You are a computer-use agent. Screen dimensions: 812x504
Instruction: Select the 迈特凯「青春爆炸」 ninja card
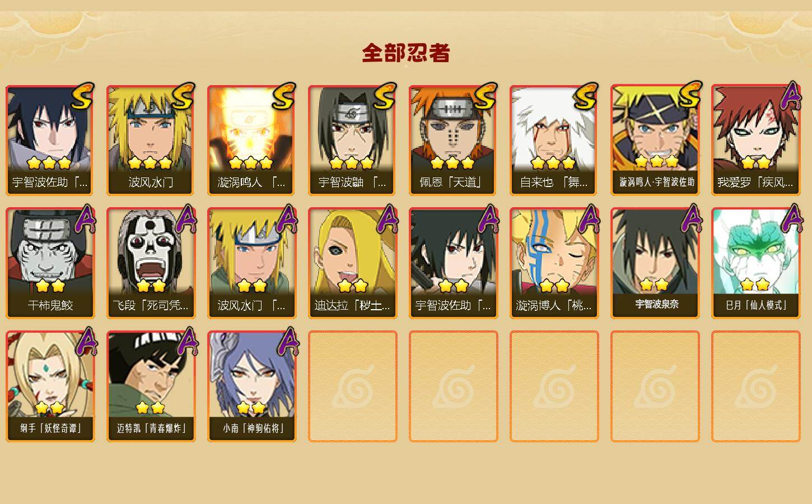click(x=151, y=386)
